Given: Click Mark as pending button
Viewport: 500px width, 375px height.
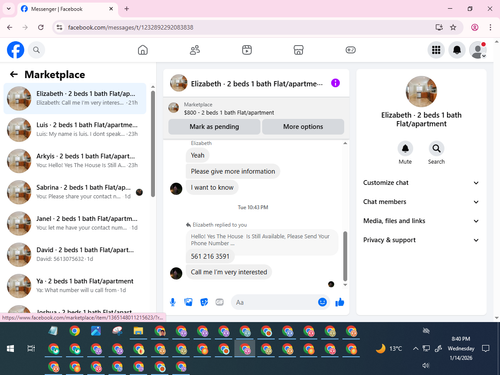Looking at the screenshot, I should pyautogui.click(x=214, y=127).
